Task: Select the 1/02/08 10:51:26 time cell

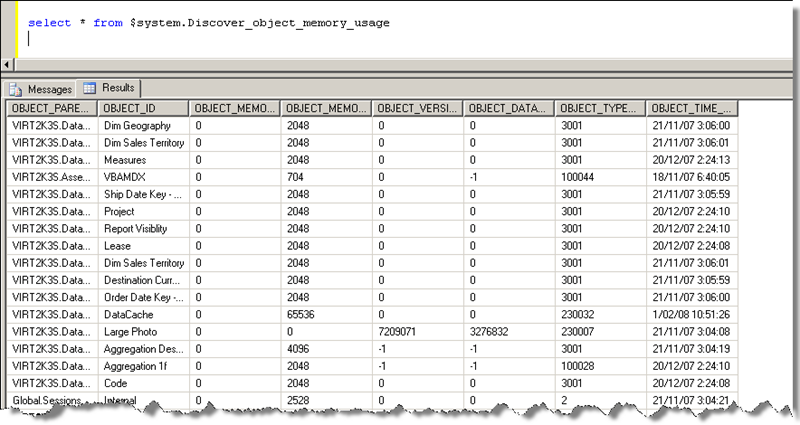Action: (692, 315)
